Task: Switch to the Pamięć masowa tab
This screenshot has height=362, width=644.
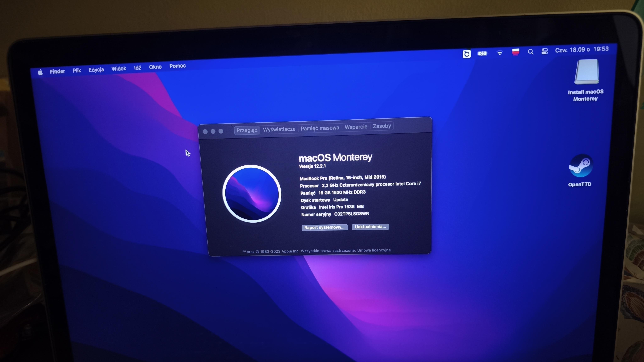Action: [320, 128]
